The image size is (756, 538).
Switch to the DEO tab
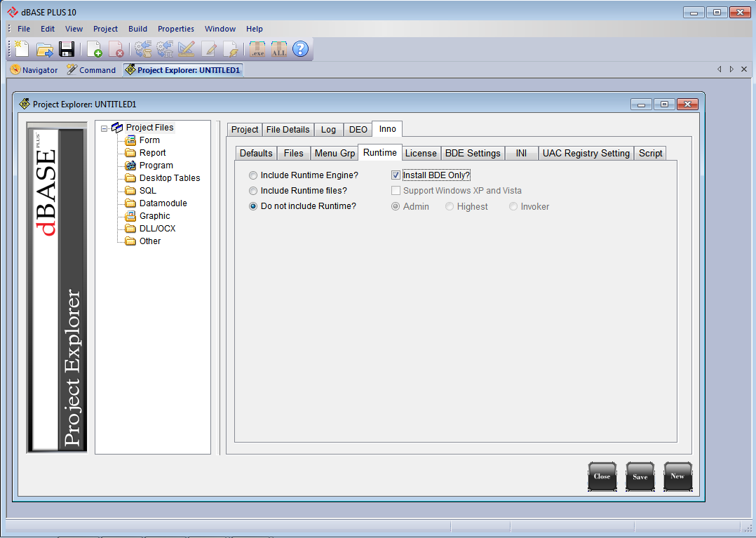click(x=358, y=130)
